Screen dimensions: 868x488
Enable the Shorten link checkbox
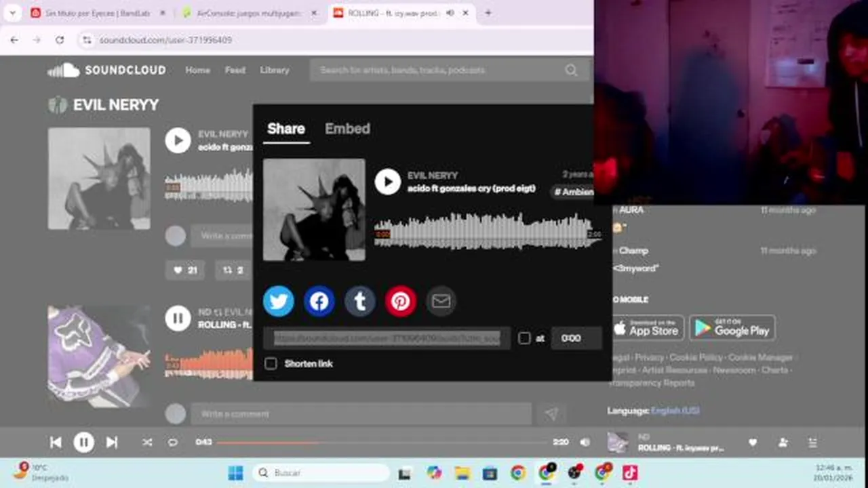point(271,363)
